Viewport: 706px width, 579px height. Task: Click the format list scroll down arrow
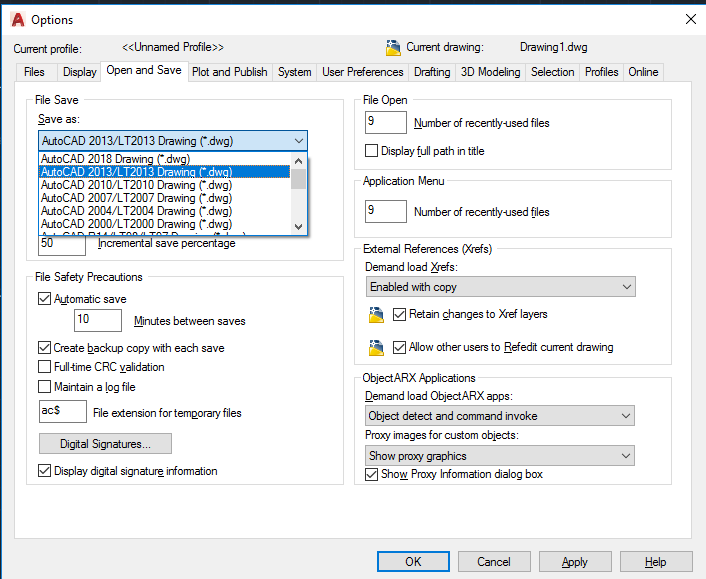298,226
